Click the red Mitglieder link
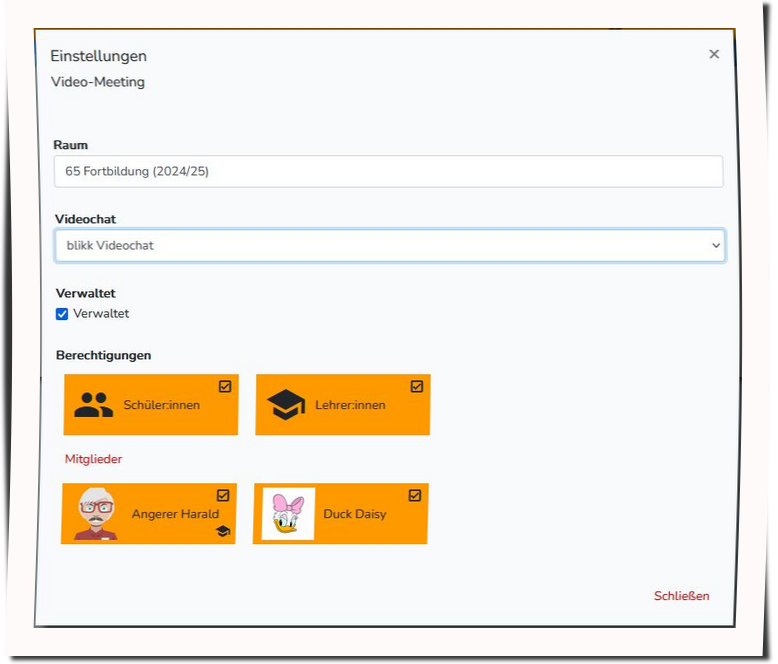778x664 pixels. click(x=93, y=459)
